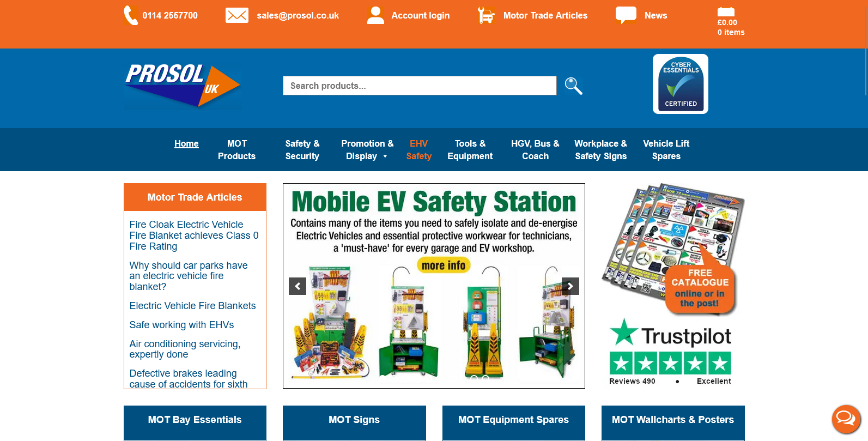Open the EHV Safety menu item

pyautogui.click(x=418, y=150)
